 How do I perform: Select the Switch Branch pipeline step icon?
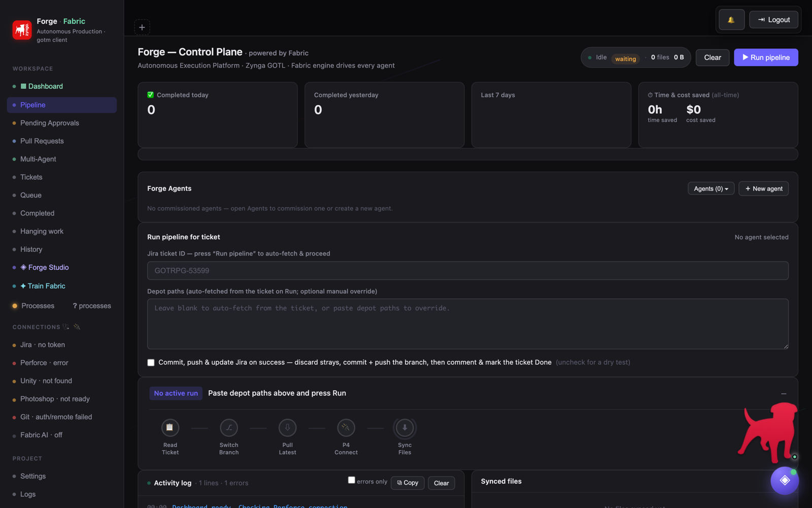(229, 428)
